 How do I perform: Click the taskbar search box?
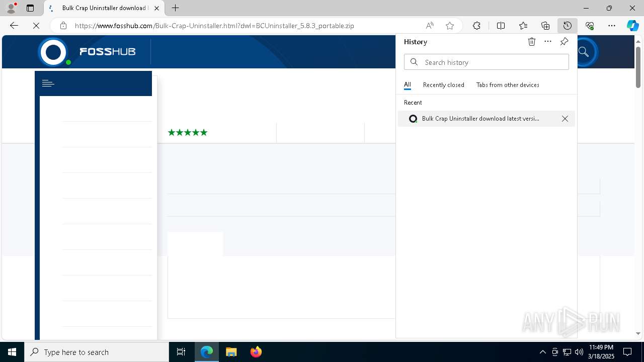pos(97,352)
